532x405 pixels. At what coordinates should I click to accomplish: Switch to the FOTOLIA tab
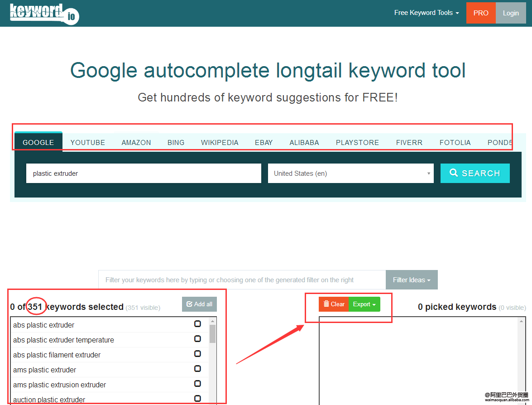point(455,143)
